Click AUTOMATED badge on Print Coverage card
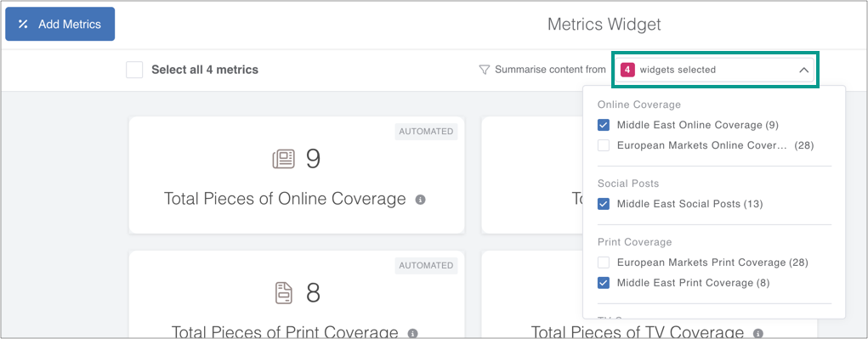 [426, 265]
